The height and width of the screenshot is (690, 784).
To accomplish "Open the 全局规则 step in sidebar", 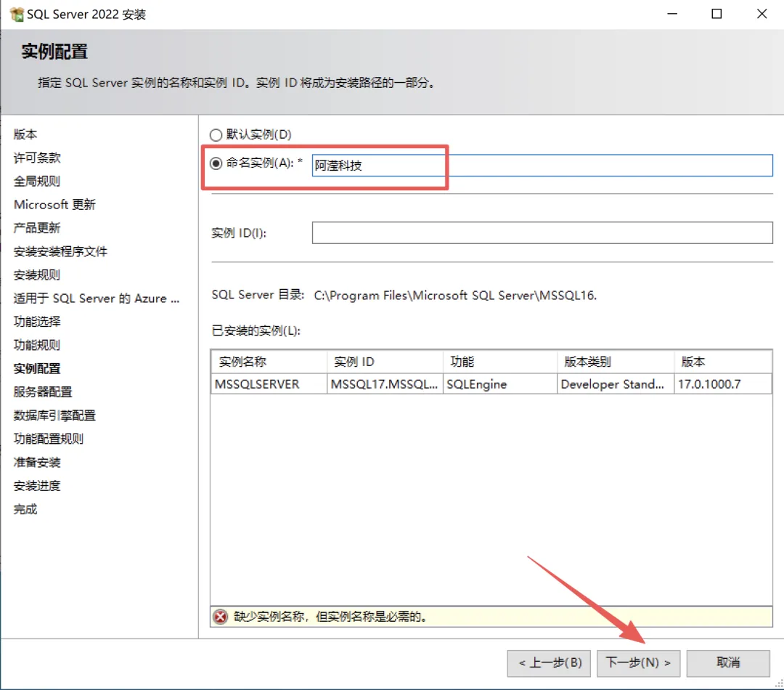I will (37, 181).
